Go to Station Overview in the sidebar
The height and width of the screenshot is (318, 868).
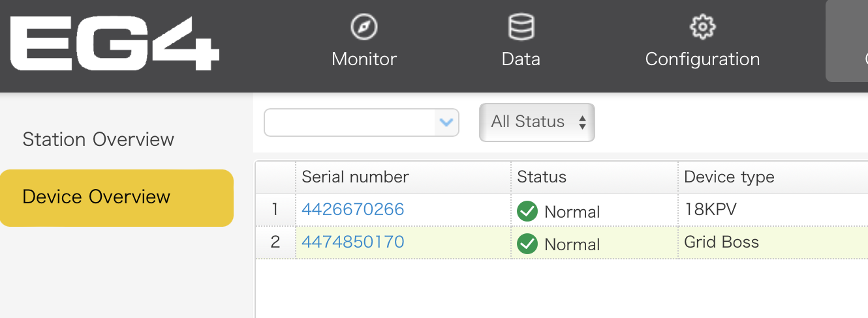coord(99,139)
